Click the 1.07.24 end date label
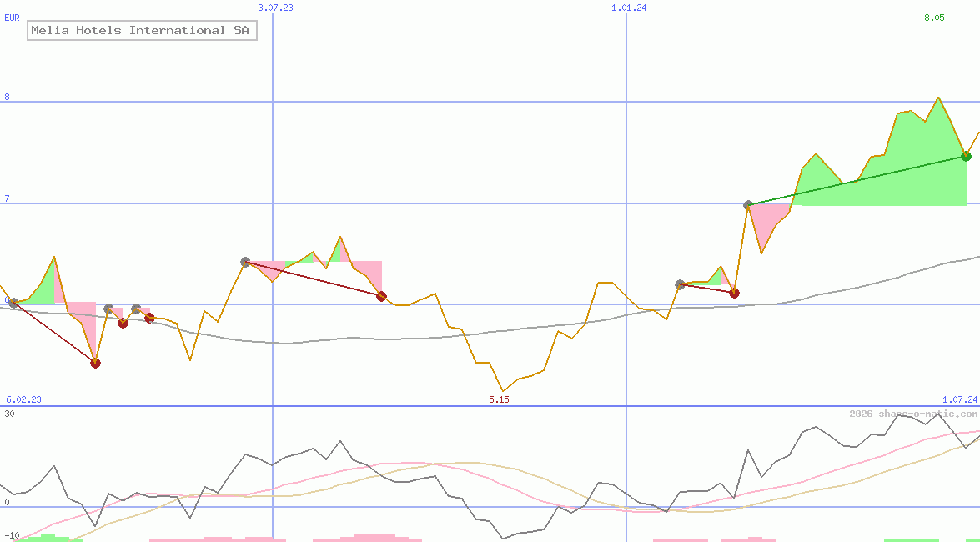This screenshot has width=980, height=542. (959, 399)
